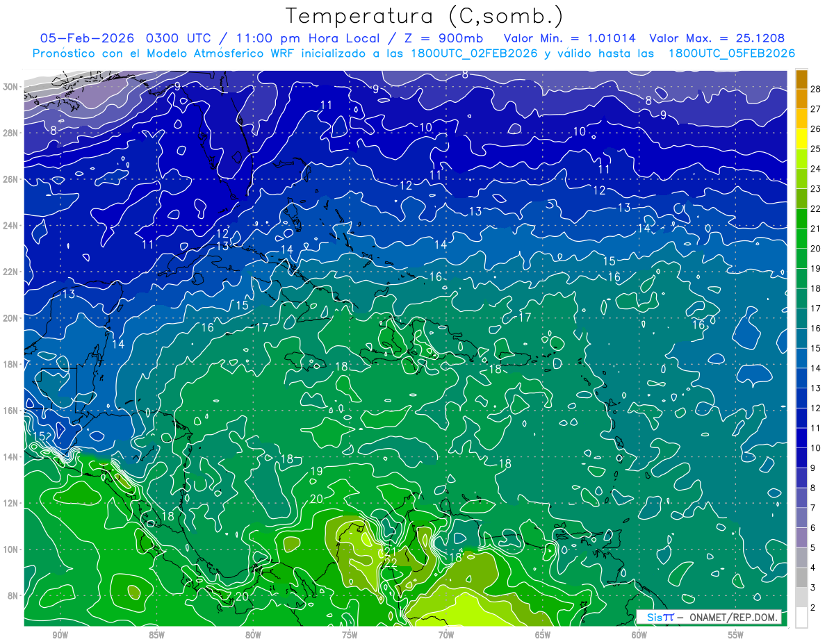
Task: Pick the orange colorbar swatch between 27 and 28
Action: pos(802,99)
